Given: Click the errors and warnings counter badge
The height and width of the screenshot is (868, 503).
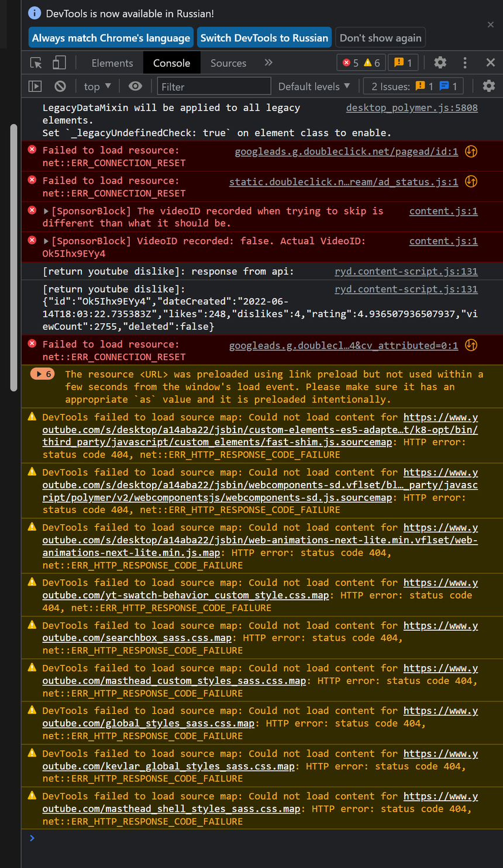Looking at the screenshot, I should (361, 63).
